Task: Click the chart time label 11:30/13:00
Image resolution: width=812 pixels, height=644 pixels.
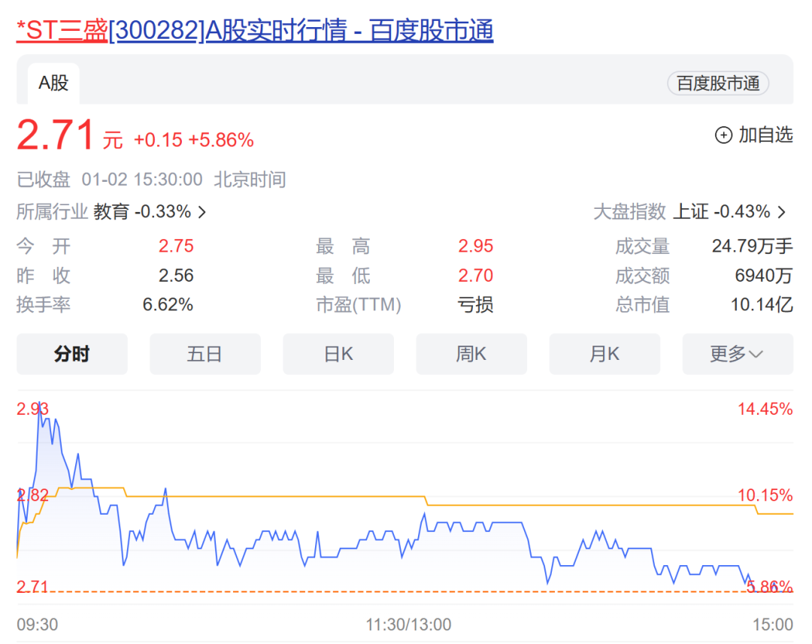Action: [408, 624]
